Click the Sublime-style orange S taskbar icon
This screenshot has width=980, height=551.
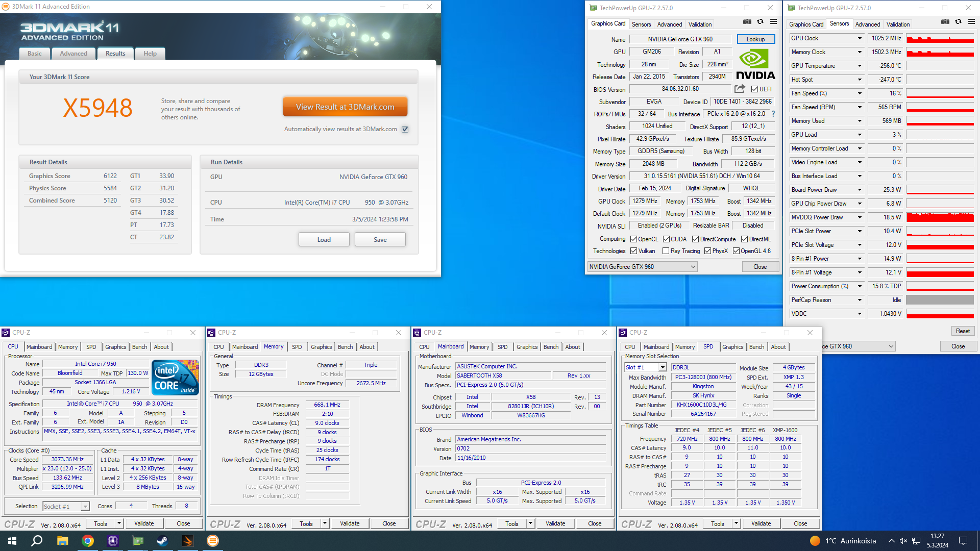pos(187,541)
